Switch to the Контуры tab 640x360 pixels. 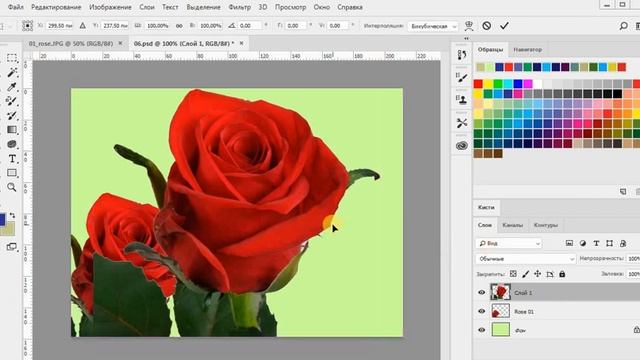click(546, 225)
